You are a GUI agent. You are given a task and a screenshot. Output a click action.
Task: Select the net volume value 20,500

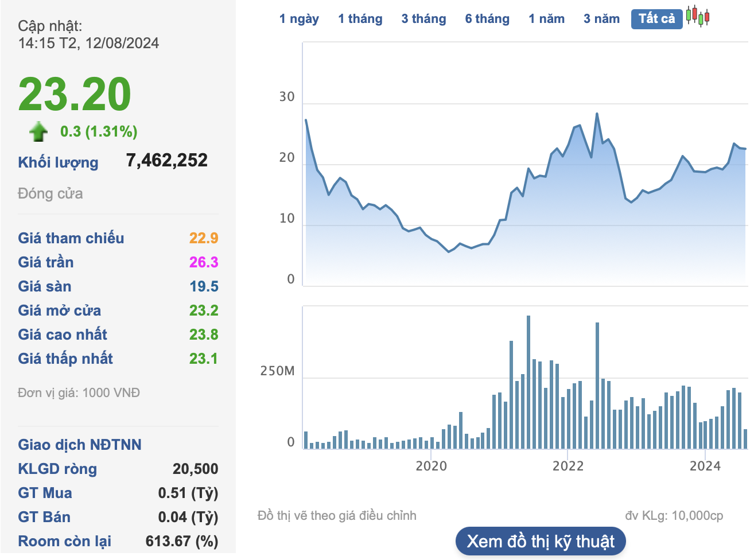tap(196, 469)
